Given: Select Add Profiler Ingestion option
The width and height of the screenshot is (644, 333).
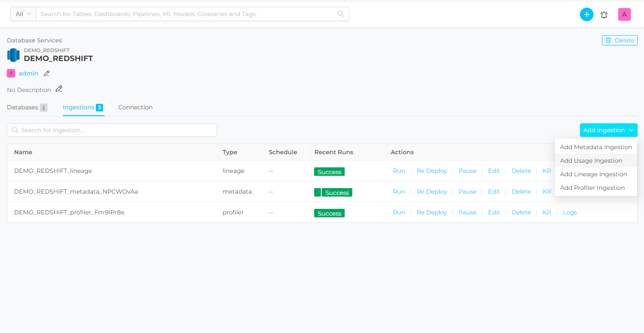Looking at the screenshot, I should (592, 188).
